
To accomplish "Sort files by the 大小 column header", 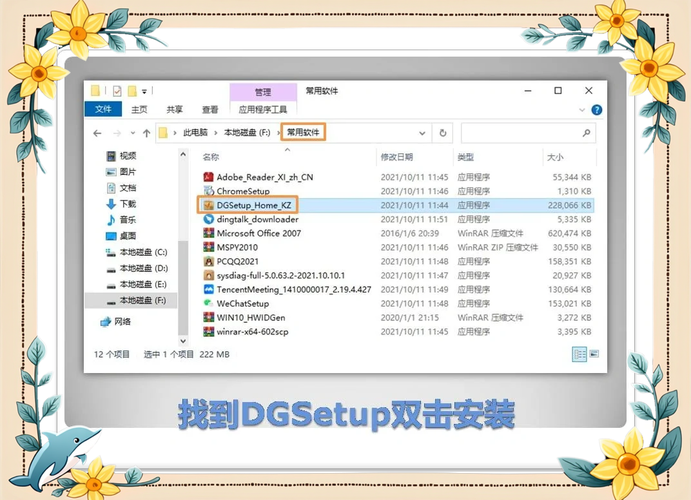I will 555,157.
